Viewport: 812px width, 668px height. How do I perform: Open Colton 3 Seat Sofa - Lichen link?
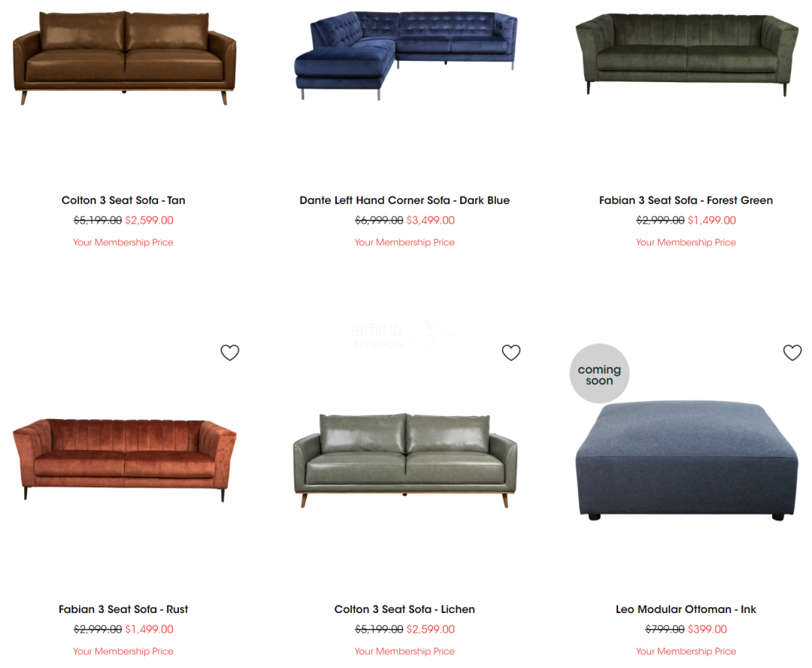[x=404, y=609]
